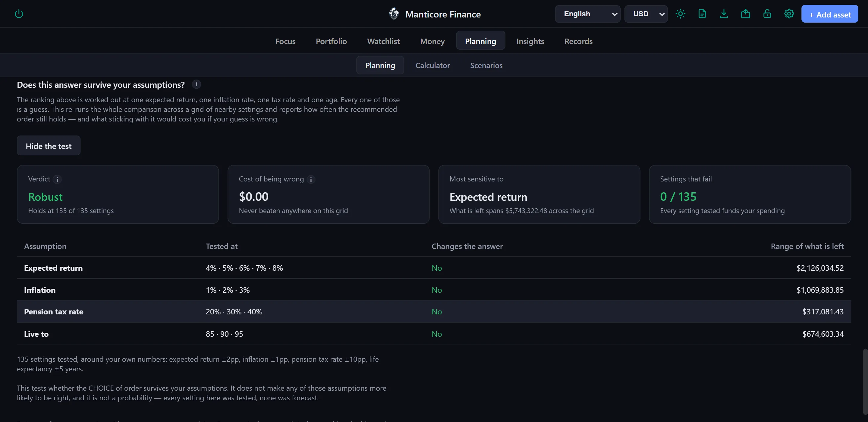The image size is (868, 422).
Task: Click the Hide the test button
Action: (x=49, y=146)
